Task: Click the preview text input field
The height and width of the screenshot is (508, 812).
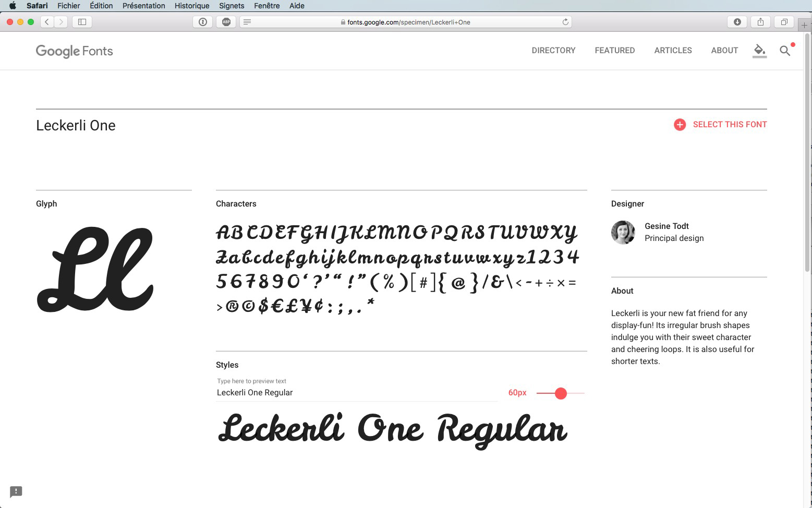Action: pyautogui.click(x=357, y=393)
